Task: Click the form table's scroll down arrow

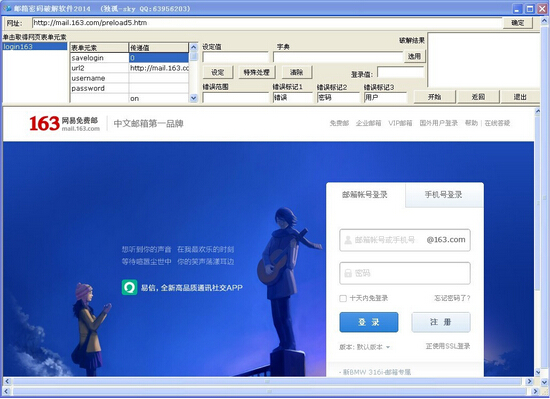Action: tap(194, 99)
